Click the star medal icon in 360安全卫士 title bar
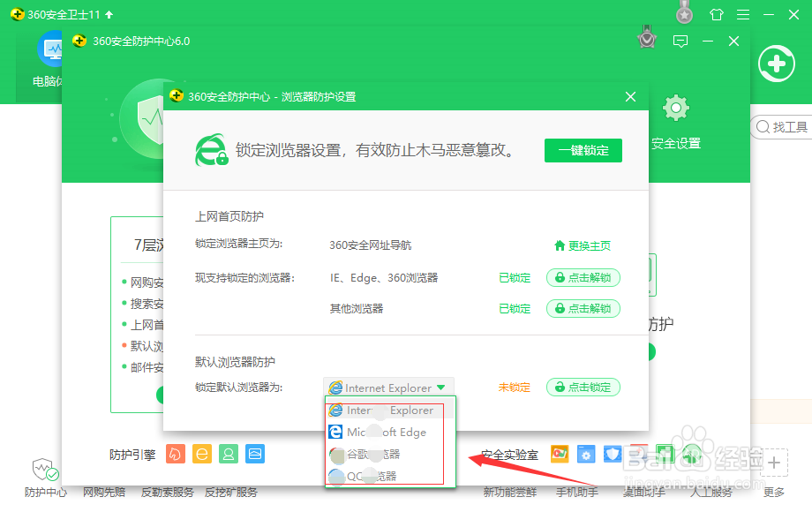 tap(685, 12)
